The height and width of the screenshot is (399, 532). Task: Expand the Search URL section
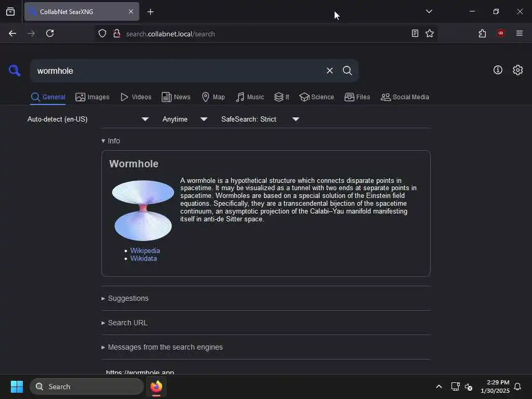click(124, 323)
